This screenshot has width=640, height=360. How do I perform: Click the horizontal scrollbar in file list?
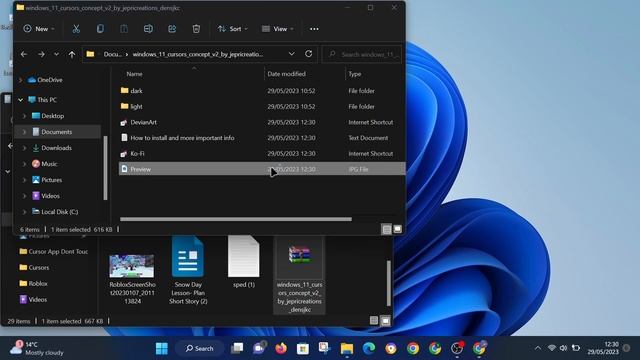(236, 219)
